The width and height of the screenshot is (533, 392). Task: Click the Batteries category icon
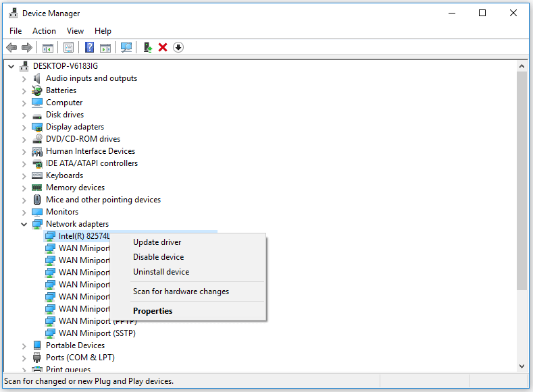(x=36, y=90)
